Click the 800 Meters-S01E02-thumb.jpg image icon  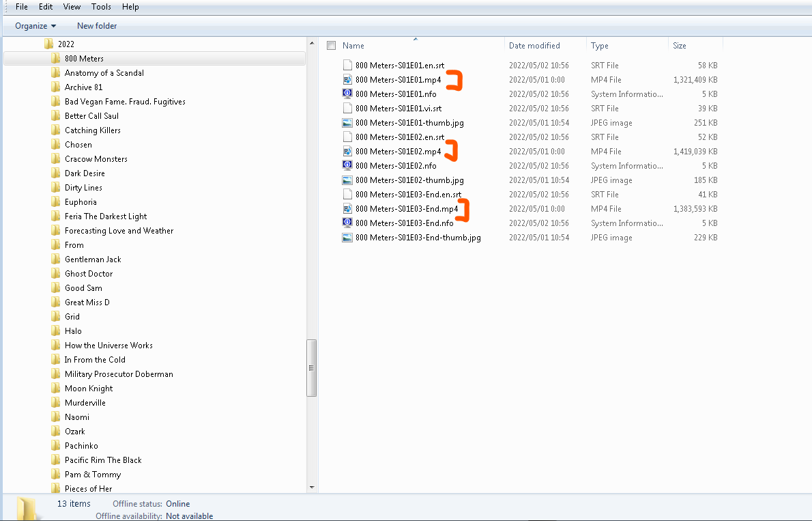347,180
